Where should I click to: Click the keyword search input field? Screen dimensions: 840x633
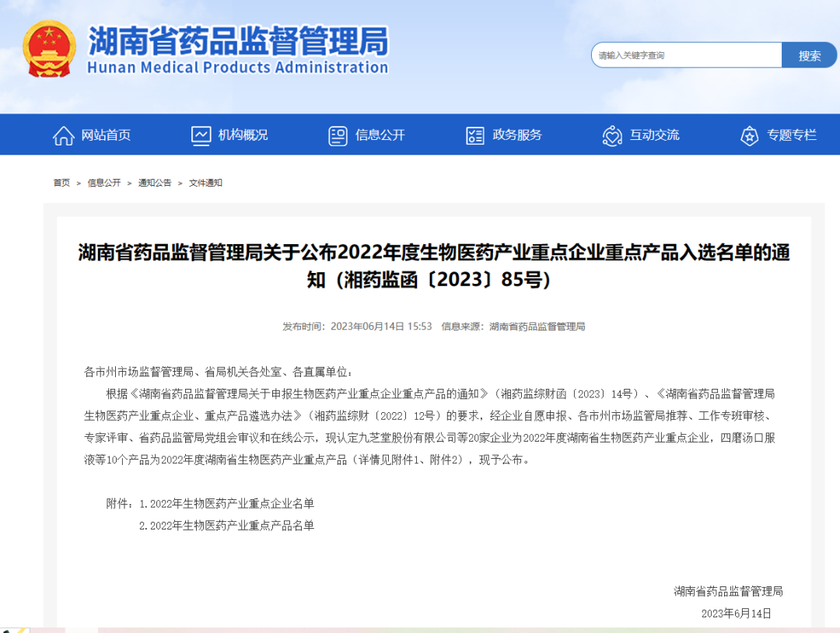(686, 55)
